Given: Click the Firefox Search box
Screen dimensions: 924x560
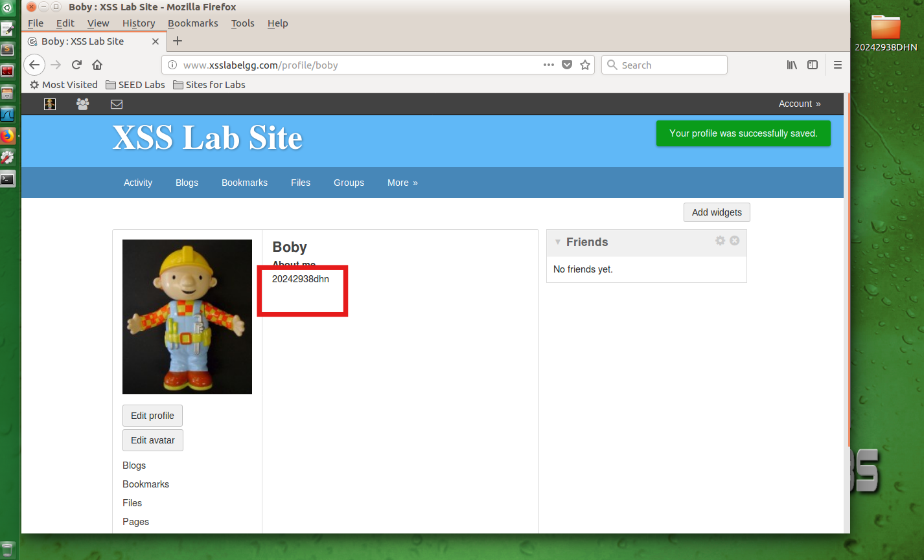Looking at the screenshot, I should (664, 65).
